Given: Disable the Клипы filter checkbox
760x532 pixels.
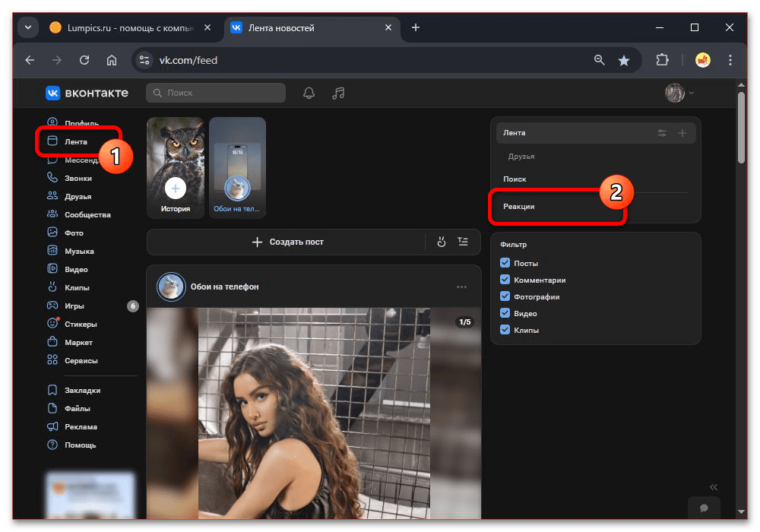Looking at the screenshot, I should [x=505, y=330].
